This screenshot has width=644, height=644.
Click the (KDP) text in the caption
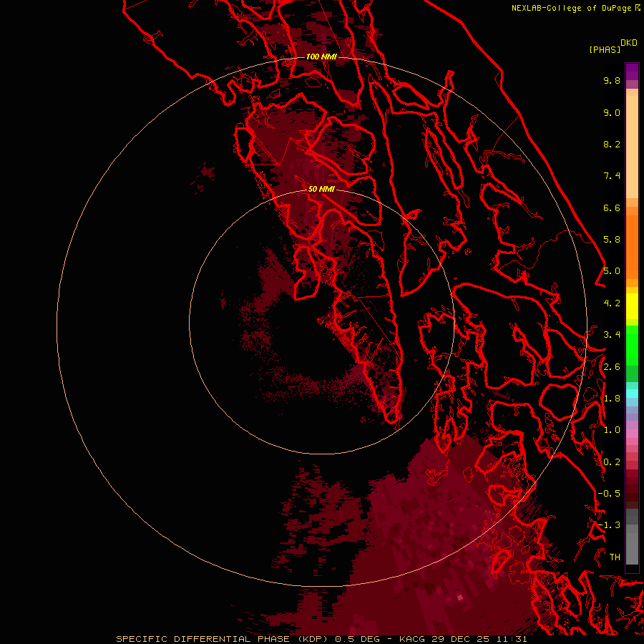(313, 639)
